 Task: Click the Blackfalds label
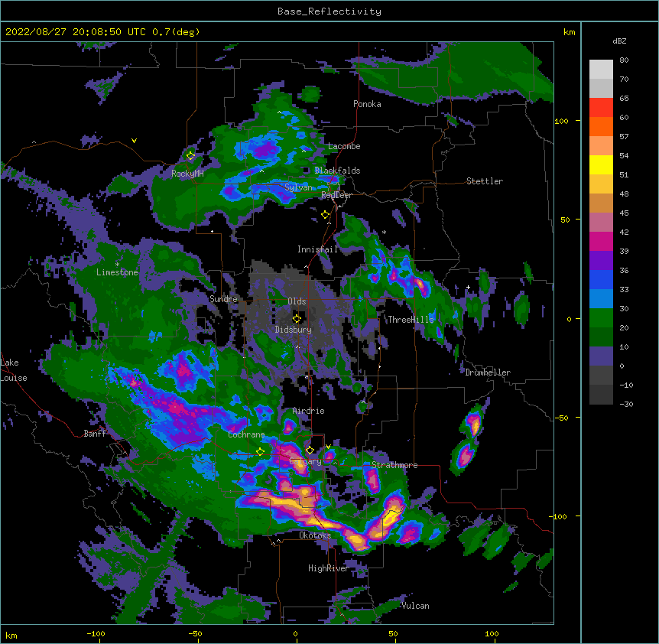[337, 171]
